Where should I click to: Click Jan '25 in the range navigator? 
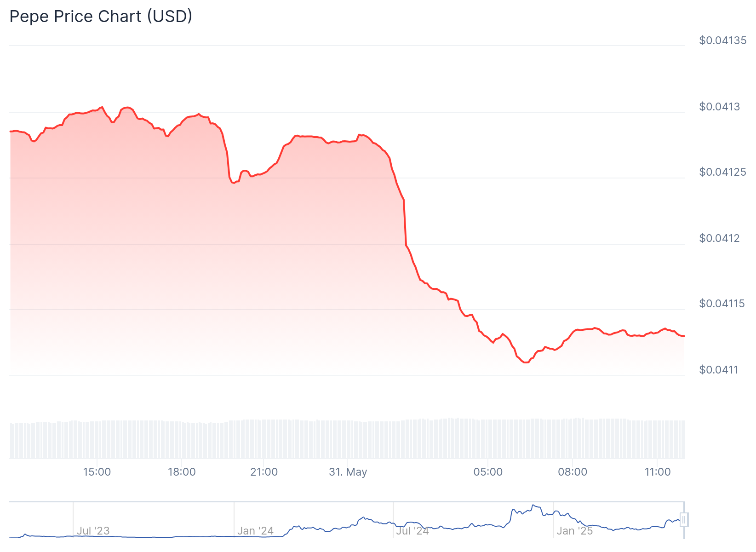click(x=575, y=531)
